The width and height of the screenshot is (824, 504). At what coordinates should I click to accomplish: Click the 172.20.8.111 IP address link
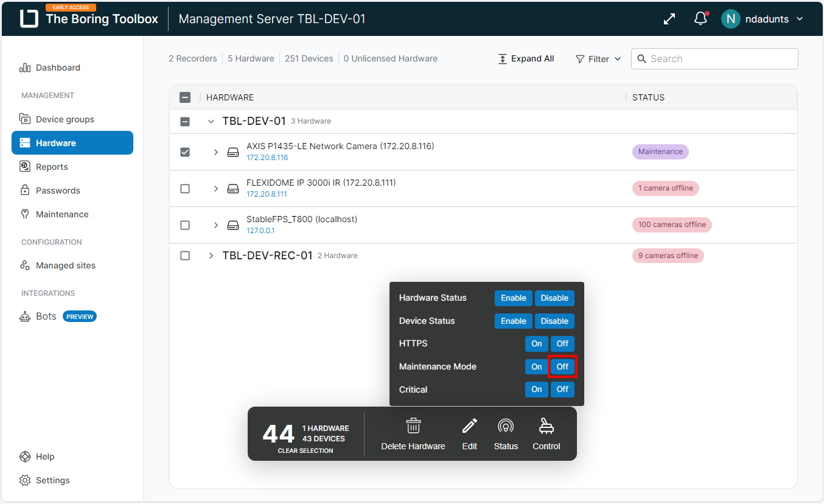tap(267, 194)
